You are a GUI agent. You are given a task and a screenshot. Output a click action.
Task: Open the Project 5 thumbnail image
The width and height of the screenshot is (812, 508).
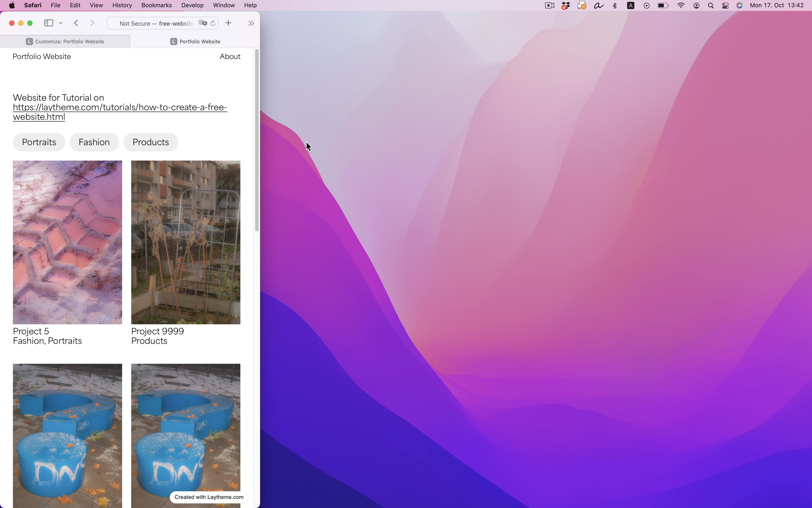coord(68,242)
